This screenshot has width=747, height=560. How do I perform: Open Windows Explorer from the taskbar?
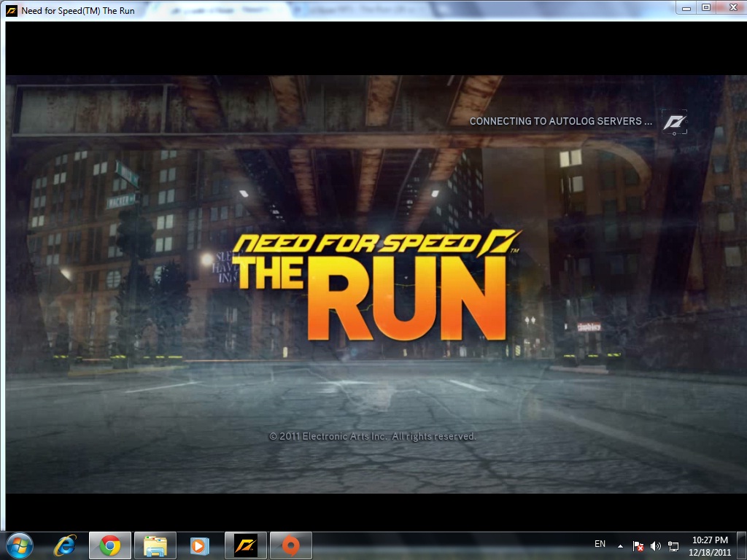(x=155, y=545)
